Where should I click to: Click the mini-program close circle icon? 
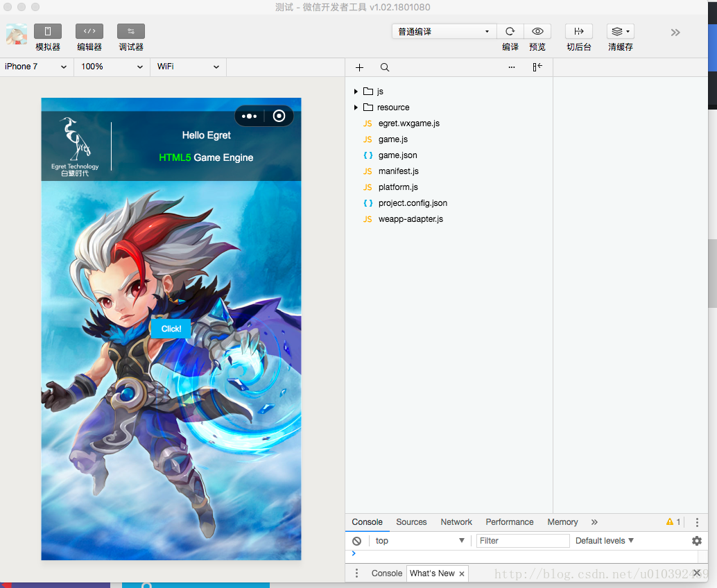[279, 116]
